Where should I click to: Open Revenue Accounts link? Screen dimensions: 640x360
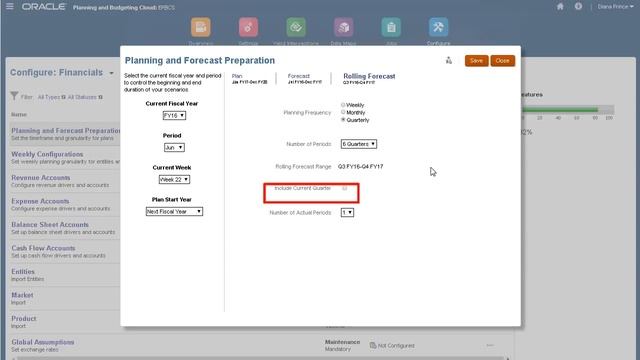click(x=41, y=178)
